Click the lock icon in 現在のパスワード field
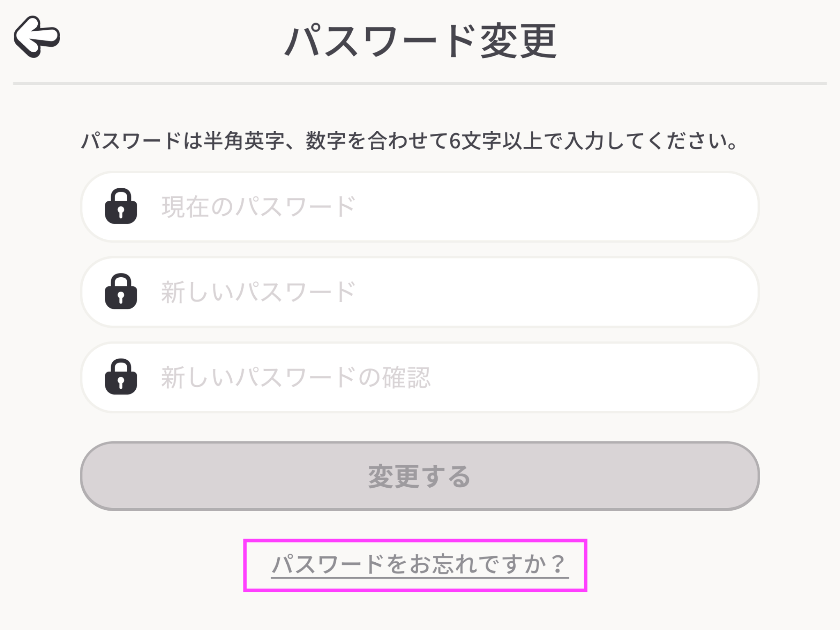The height and width of the screenshot is (630, 840). point(121,206)
